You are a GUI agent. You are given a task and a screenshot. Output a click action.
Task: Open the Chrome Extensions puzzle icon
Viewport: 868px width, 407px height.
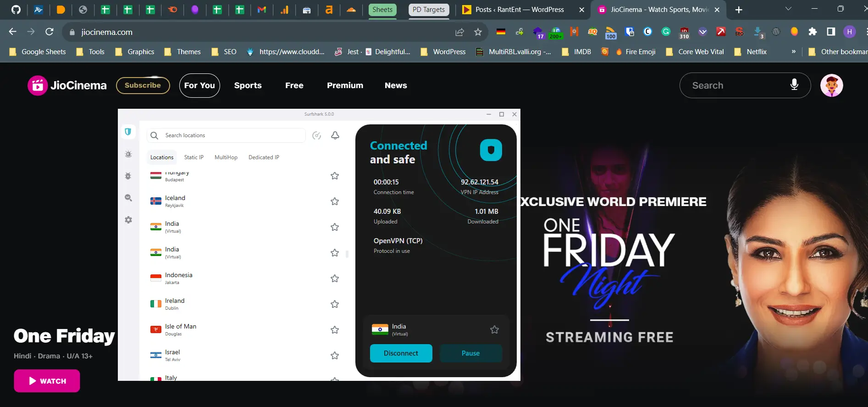coord(813,32)
